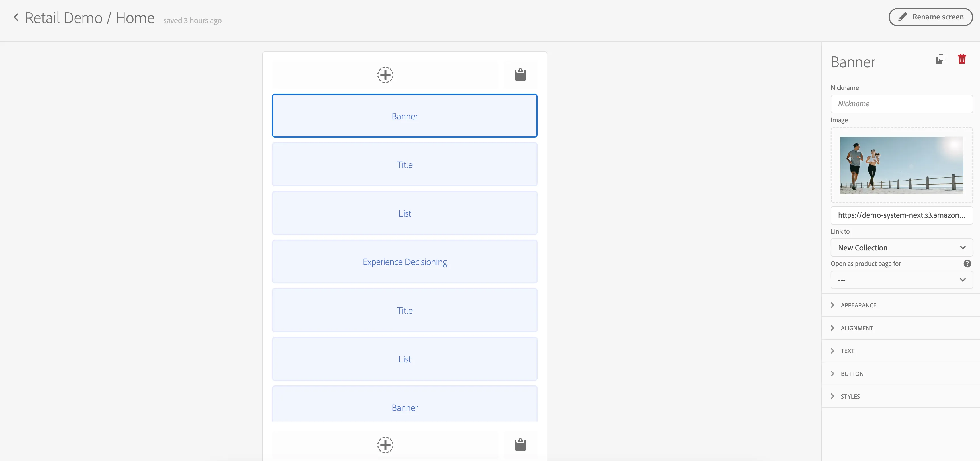Open the product page for dropdown
The image size is (980, 461).
pos(901,280)
